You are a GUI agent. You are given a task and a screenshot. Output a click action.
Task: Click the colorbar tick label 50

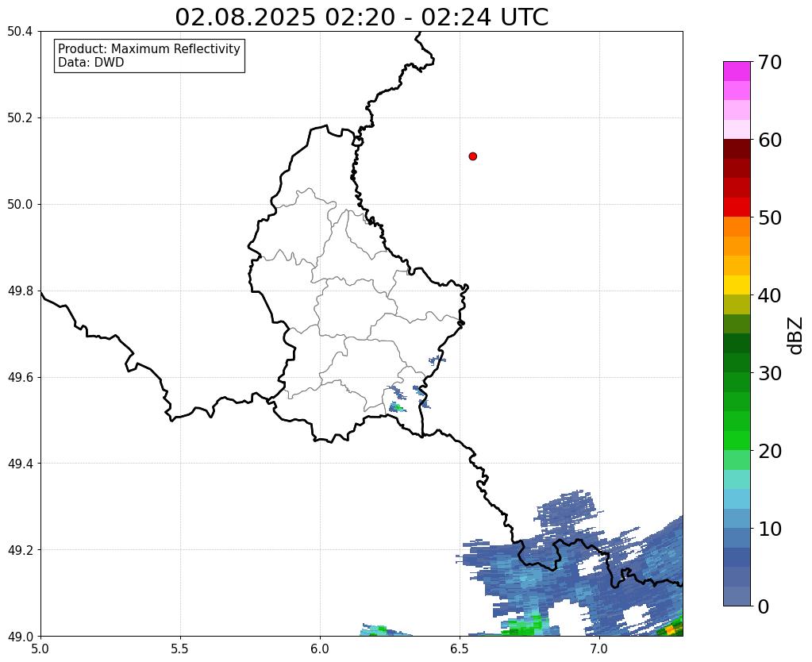coord(770,217)
